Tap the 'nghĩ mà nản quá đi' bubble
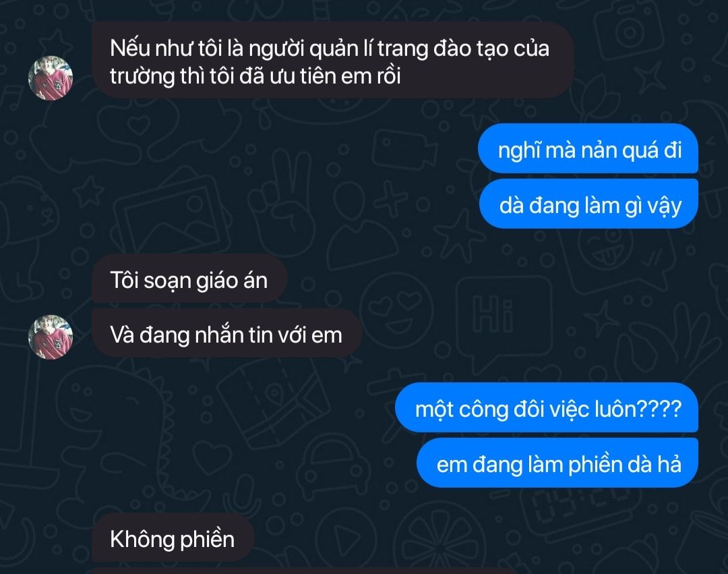 pyautogui.click(x=588, y=149)
